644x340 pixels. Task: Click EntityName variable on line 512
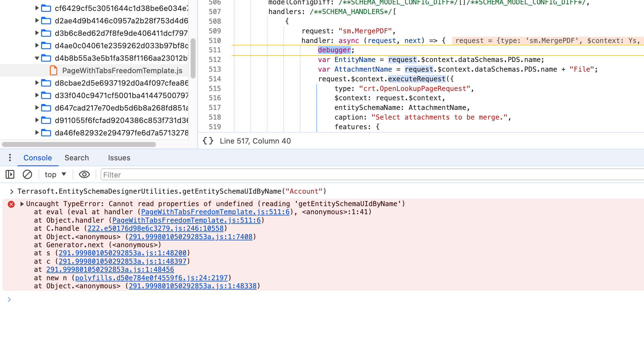(355, 60)
